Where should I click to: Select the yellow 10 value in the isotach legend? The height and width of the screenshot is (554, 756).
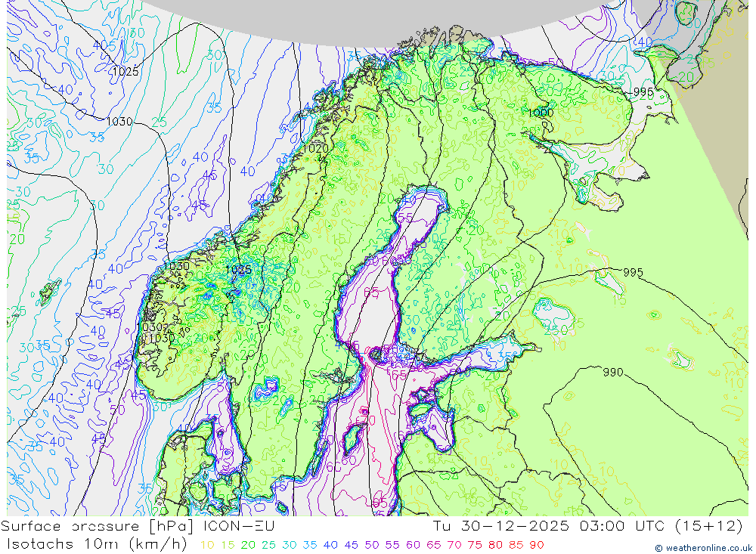tap(207, 546)
